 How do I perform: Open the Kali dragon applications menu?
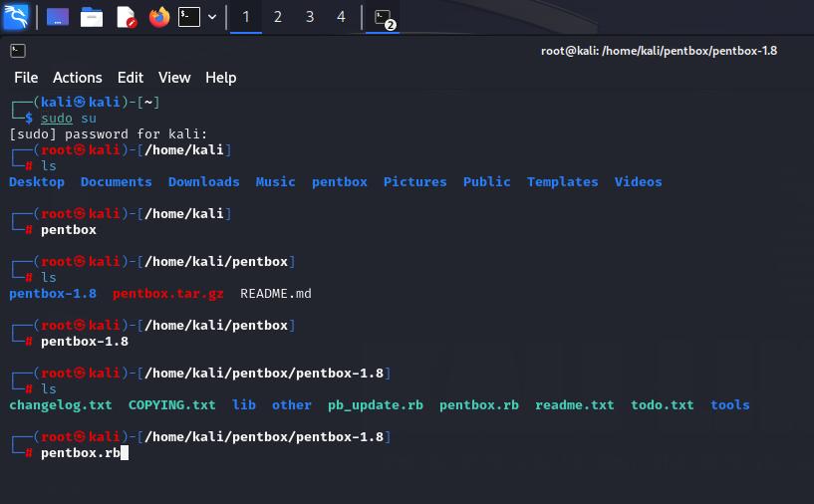(16, 17)
